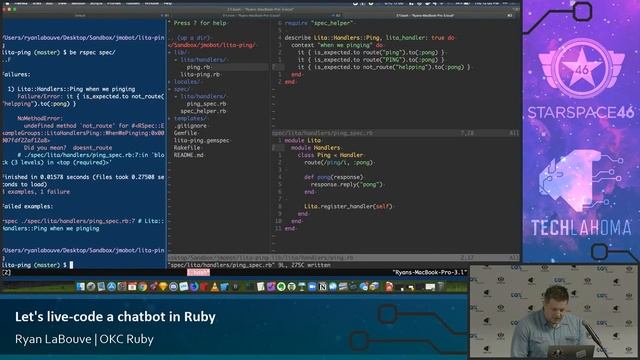
Task: Open lita-ping.rb in the file tree
Action: pyautogui.click(x=200, y=74)
